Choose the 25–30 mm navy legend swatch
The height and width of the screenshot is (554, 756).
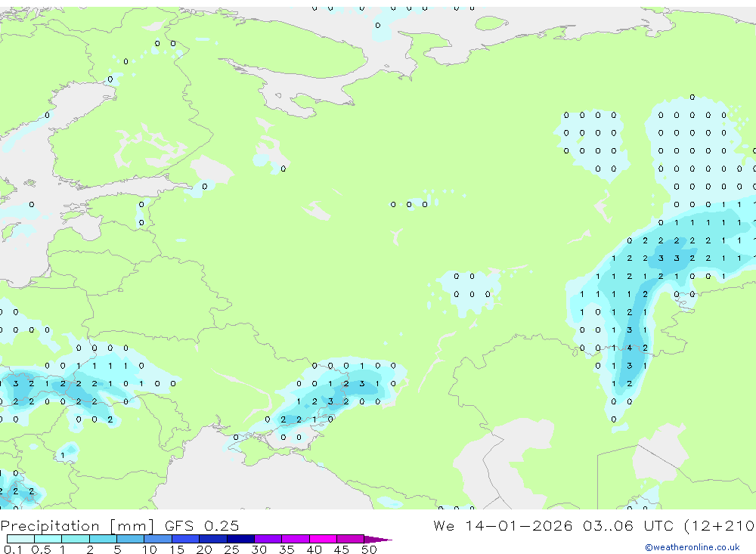point(240,539)
